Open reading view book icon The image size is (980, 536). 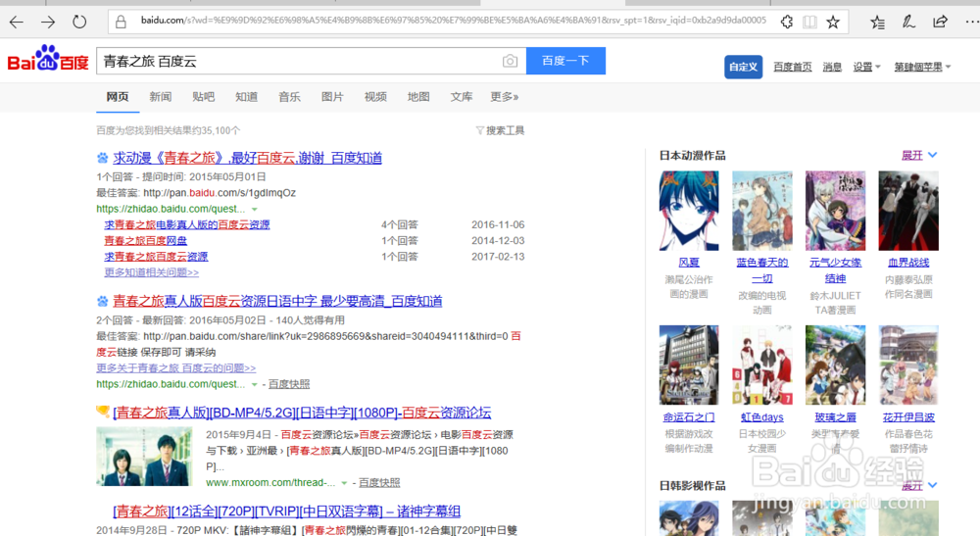coord(810,22)
